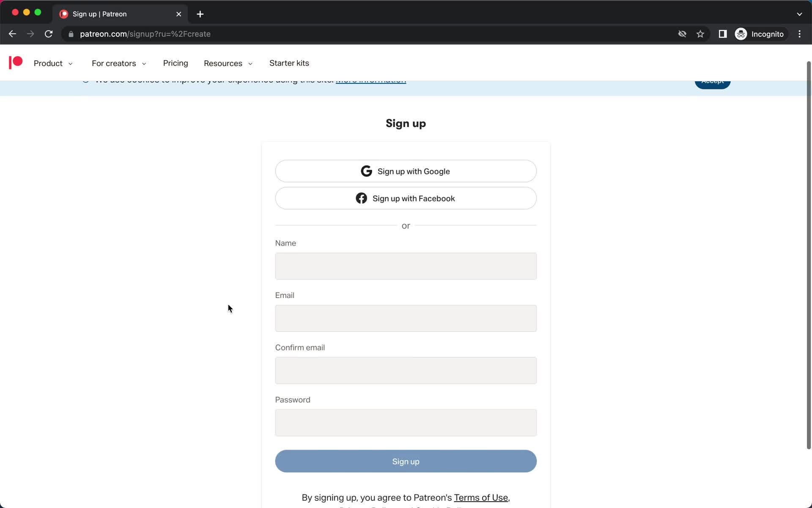The width and height of the screenshot is (812, 508).
Task: Select the Sign up | Patreon tab
Action: (121, 14)
